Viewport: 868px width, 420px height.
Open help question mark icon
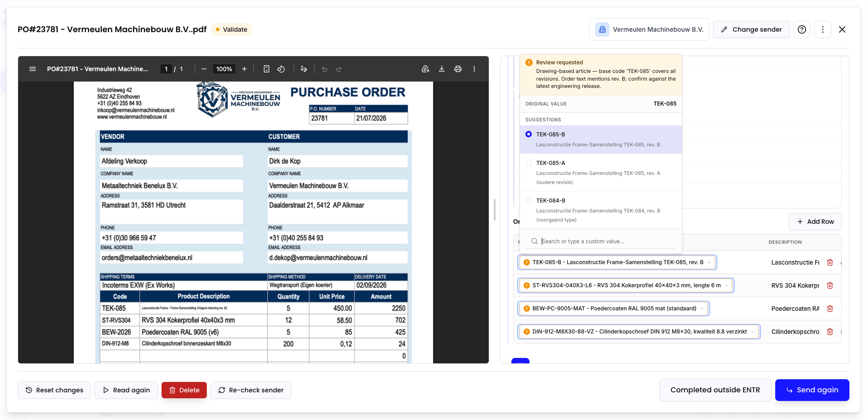pyautogui.click(x=802, y=29)
